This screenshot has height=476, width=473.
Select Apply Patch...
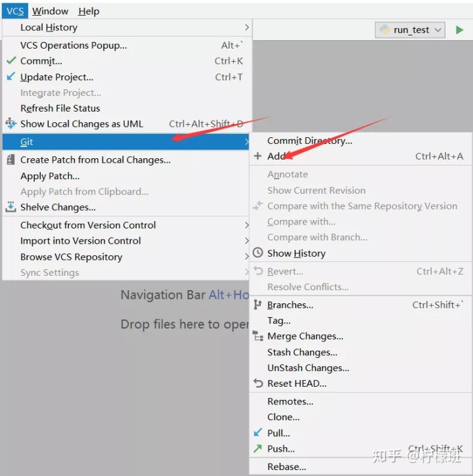125,176
